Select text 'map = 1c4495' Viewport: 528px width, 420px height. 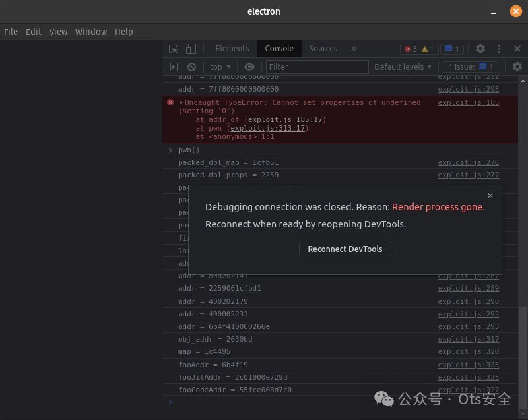pyautogui.click(x=204, y=351)
